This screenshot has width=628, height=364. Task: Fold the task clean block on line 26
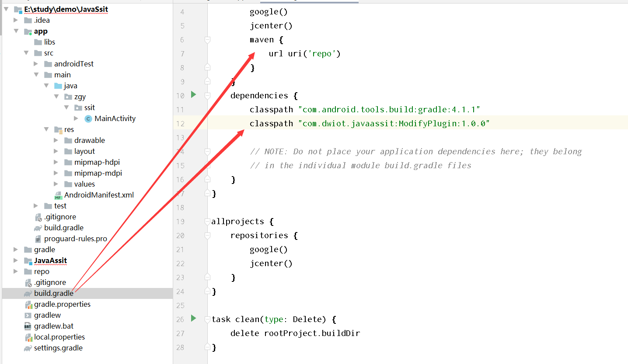click(208, 319)
